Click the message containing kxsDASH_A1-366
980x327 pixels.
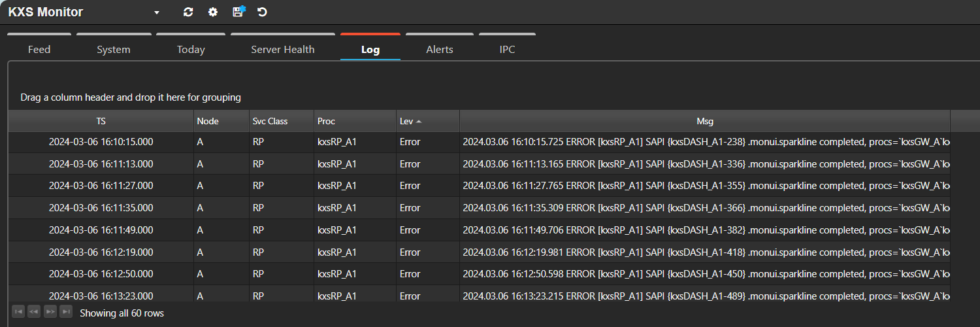pos(705,208)
